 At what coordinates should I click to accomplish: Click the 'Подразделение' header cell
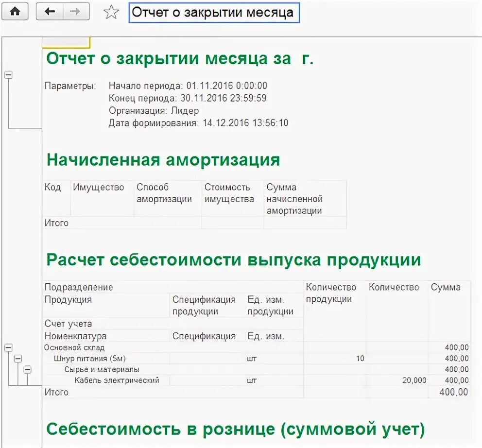(173, 287)
